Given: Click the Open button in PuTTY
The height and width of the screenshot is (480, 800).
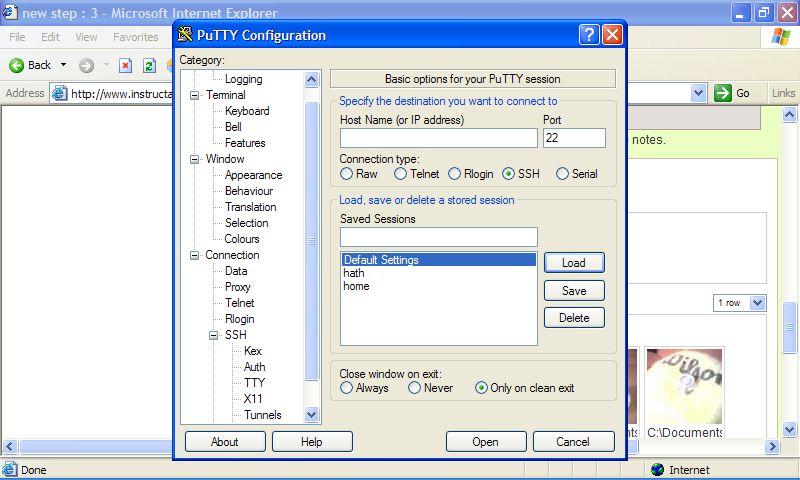Looking at the screenshot, I should pos(486,442).
